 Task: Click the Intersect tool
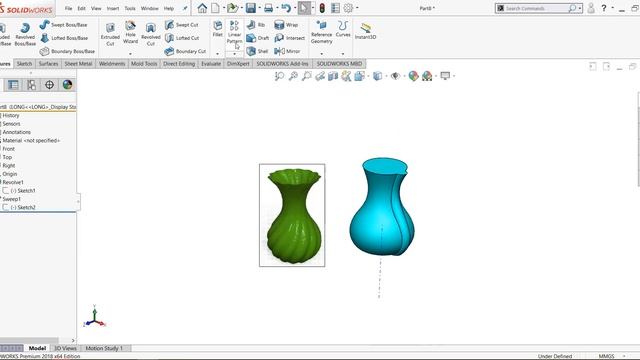click(290, 38)
